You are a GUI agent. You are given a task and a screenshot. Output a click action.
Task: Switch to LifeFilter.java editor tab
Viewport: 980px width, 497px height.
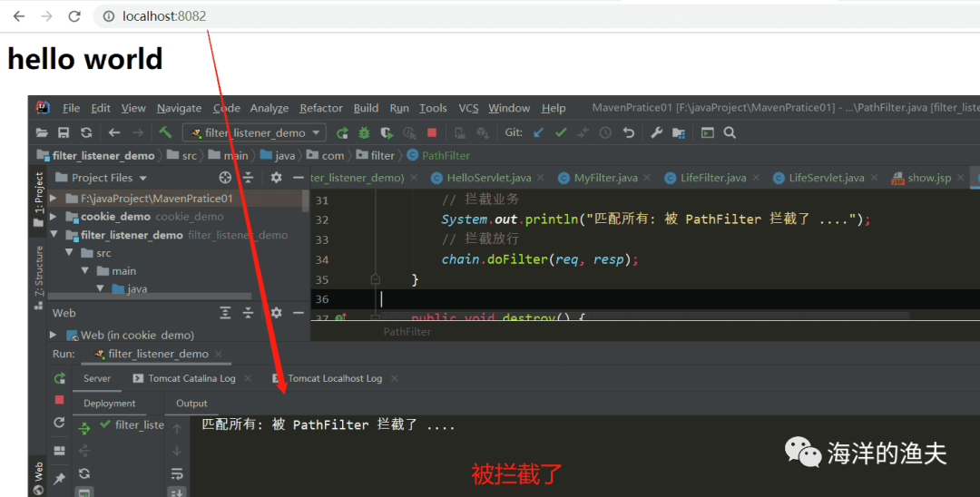pyautogui.click(x=713, y=178)
